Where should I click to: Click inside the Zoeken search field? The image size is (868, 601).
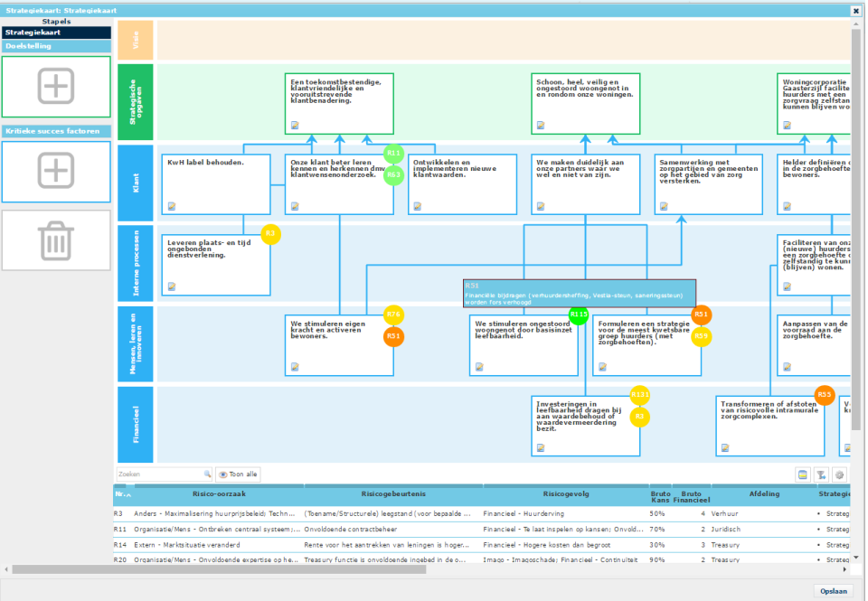(158, 474)
